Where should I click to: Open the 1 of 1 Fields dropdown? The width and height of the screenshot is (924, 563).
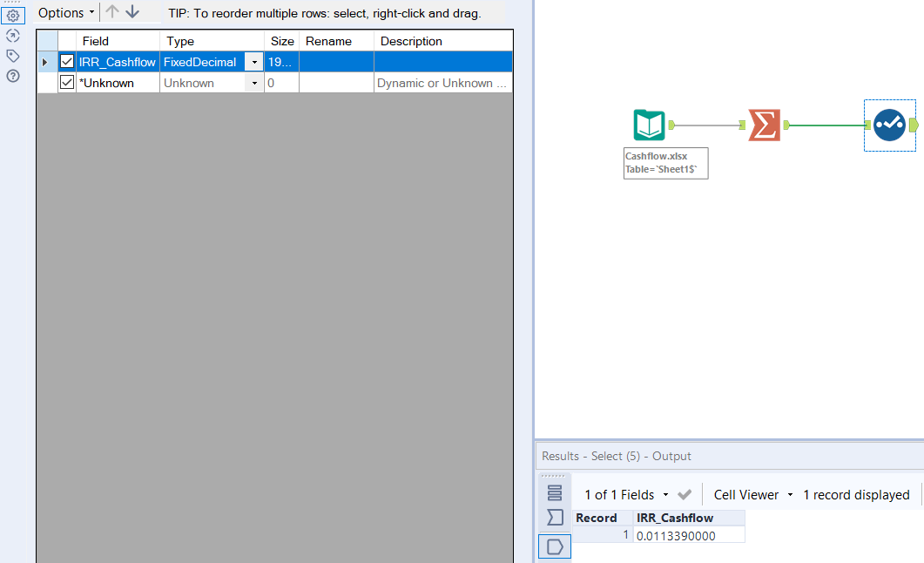click(x=664, y=494)
